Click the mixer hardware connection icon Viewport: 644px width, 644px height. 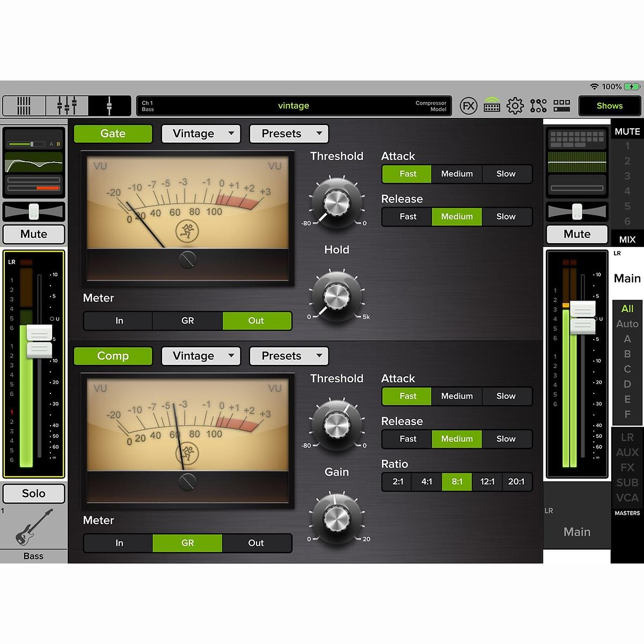pyautogui.click(x=492, y=106)
